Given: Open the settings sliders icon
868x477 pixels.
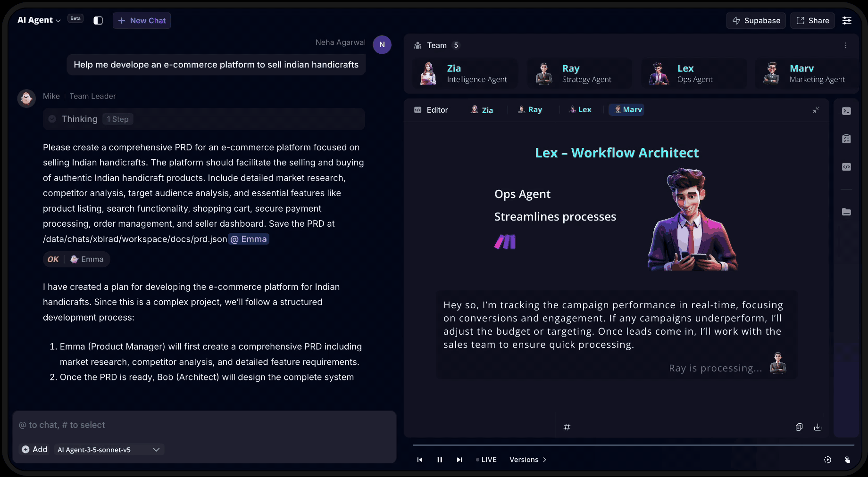Looking at the screenshot, I should click(x=847, y=20).
